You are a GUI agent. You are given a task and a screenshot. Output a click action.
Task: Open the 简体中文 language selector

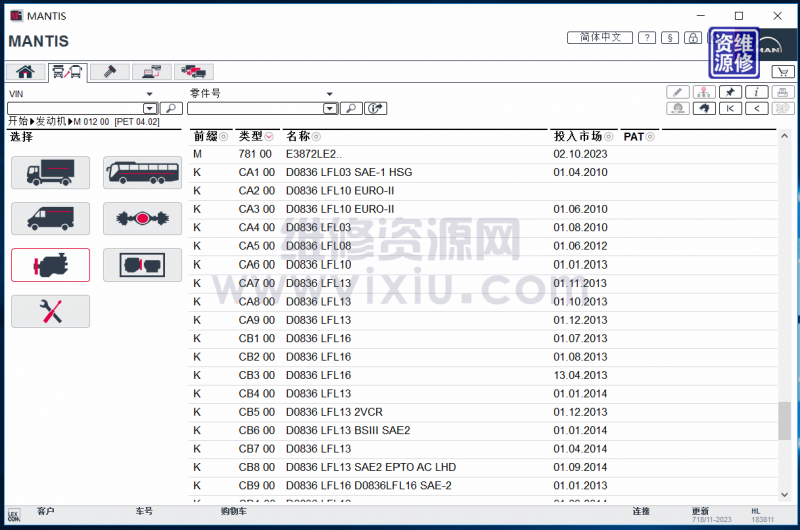pos(600,38)
